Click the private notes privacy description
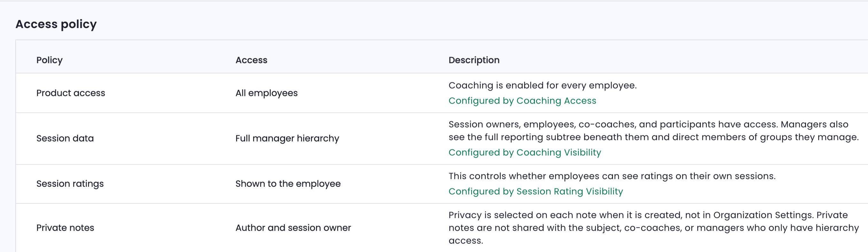Image resolution: width=868 pixels, height=252 pixels. pyautogui.click(x=654, y=228)
